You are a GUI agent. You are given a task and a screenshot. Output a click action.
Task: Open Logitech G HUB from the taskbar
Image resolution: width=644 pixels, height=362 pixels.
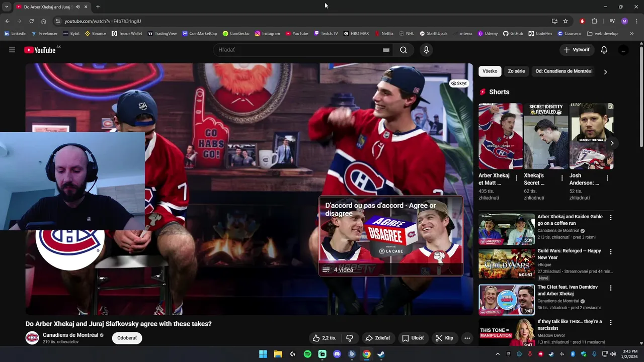click(x=293, y=354)
